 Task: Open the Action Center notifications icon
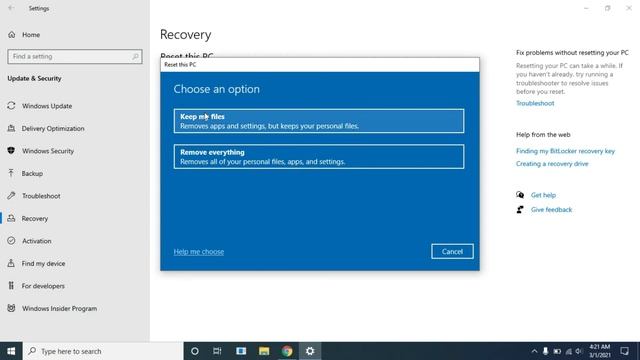(x=624, y=351)
